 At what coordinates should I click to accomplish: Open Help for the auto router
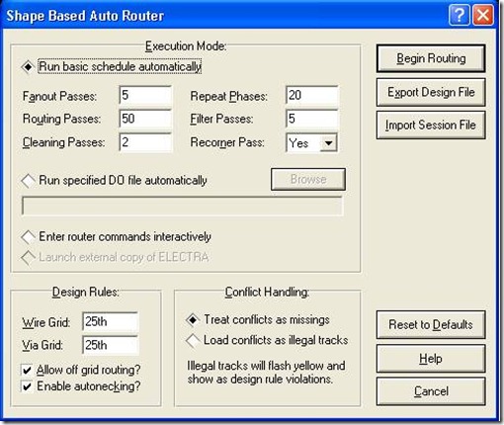(431, 358)
